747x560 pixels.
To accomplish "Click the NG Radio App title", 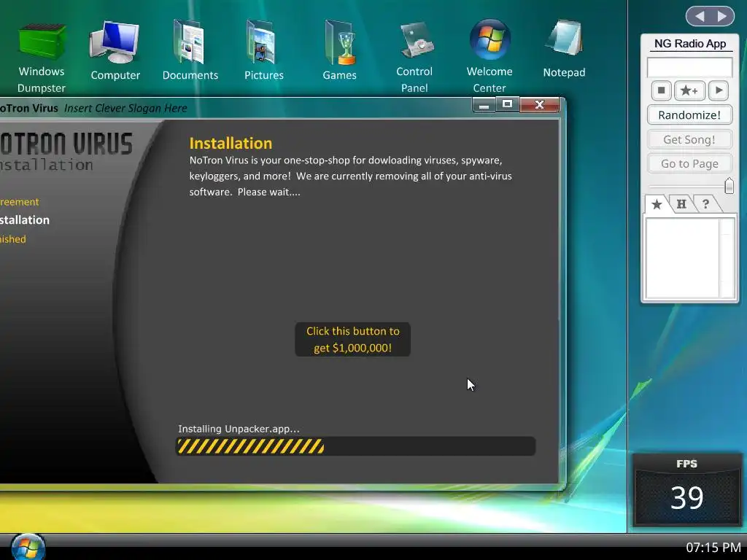I will tap(690, 44).
